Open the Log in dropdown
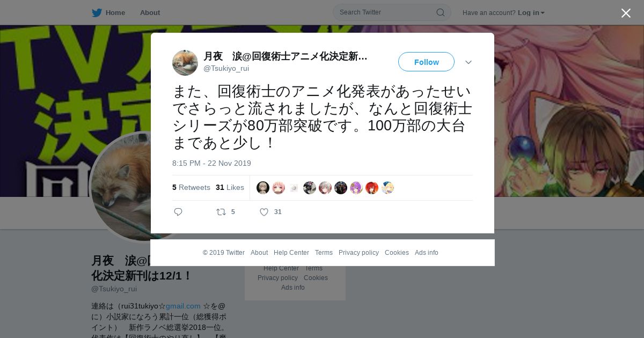Viewport: 644px width, 338px height. point(531,13)
